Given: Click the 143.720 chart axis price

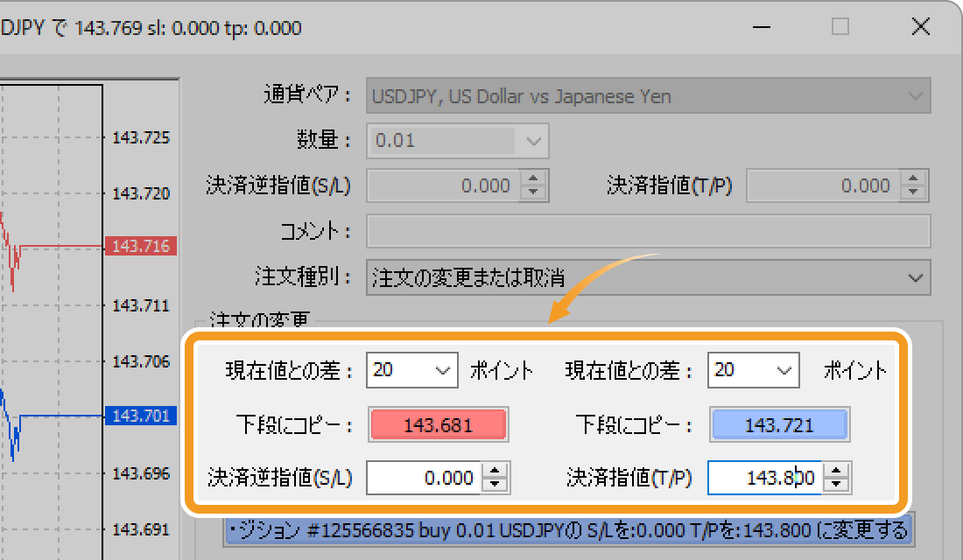Looking at the screenshot, I should pyautogui.click(x=141, y=193).
